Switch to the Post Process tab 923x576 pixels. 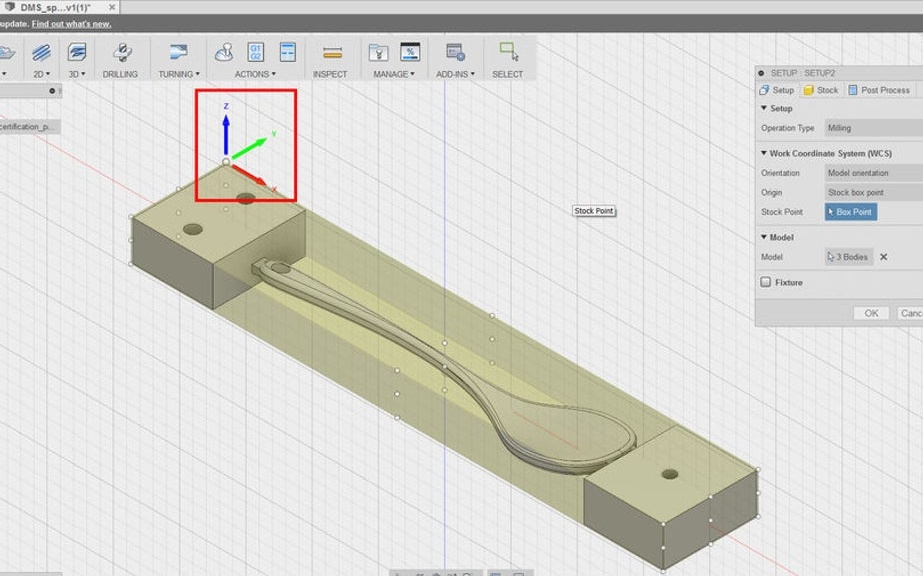879,90
